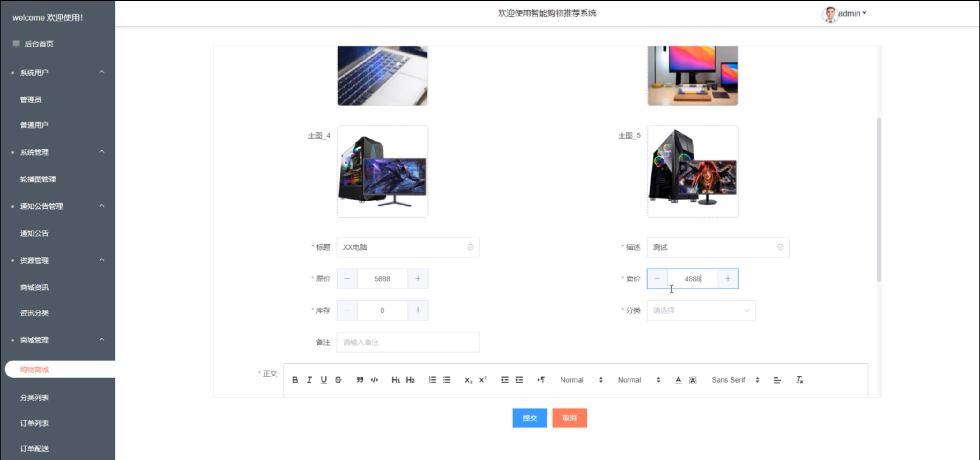980x460 pixels.
Task: Click the 提交 submit button
Action: coord(529,418)
